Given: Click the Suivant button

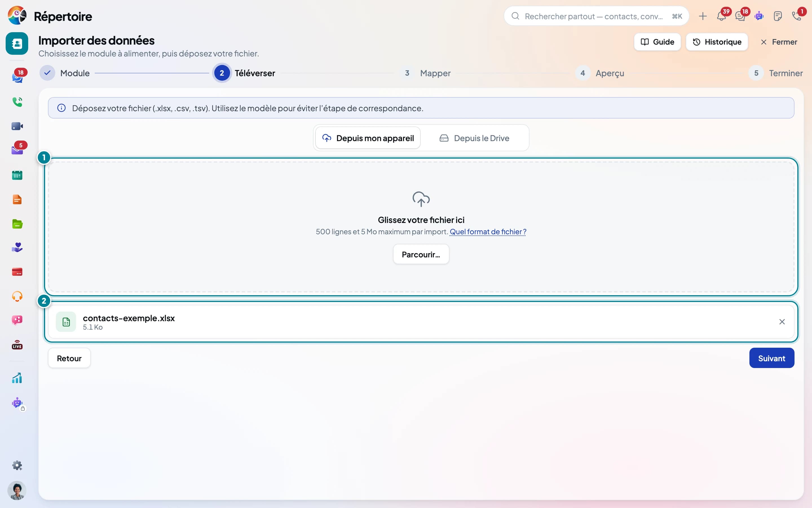Looking at the screenshot, I should (771, 358).
